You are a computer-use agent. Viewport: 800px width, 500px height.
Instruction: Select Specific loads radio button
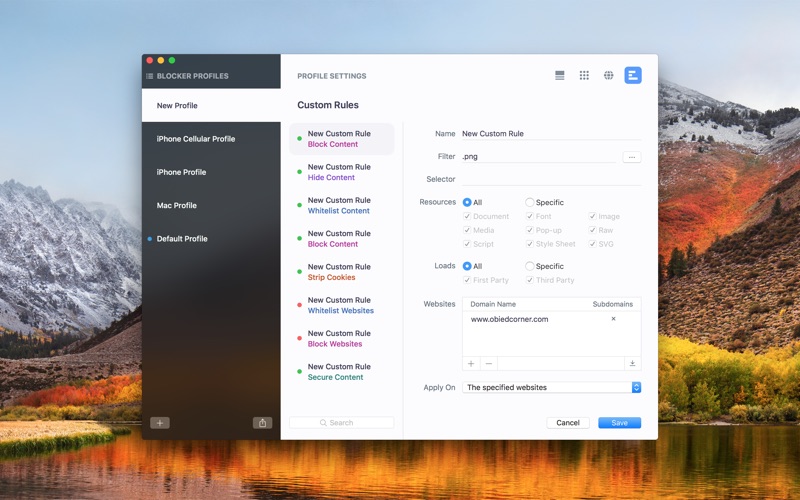pyautogui.click(x=530, y=266)
